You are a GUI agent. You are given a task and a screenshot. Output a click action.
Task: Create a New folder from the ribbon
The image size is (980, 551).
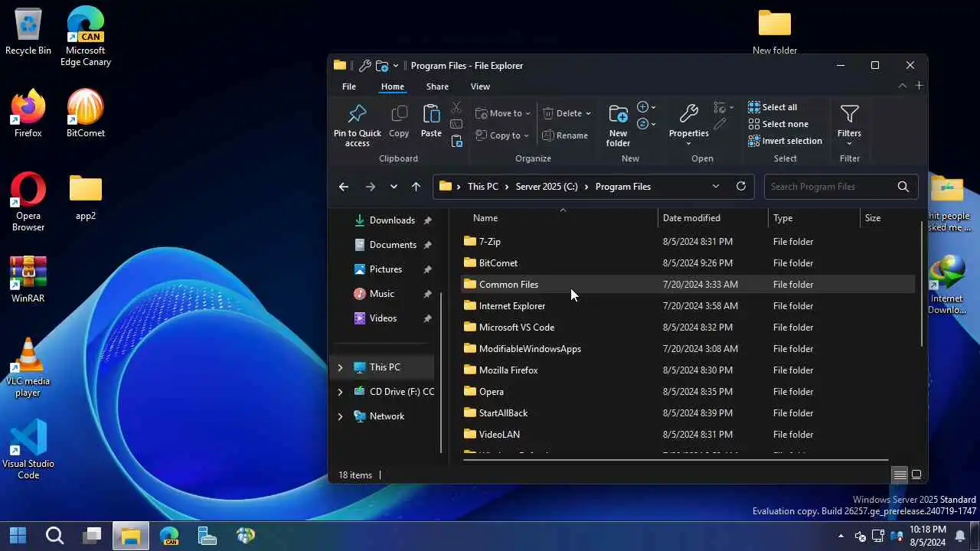click(618, 126)
